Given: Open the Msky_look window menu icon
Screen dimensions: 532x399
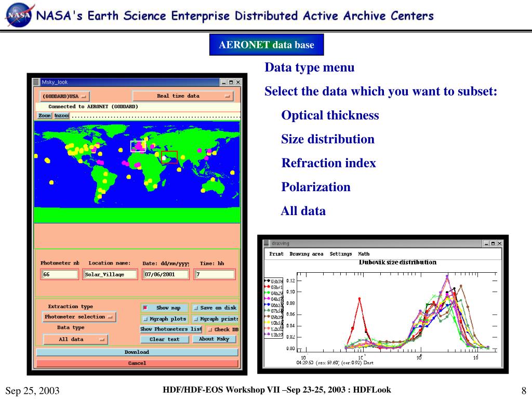Looking at the screenshot, I should [36, 82].
